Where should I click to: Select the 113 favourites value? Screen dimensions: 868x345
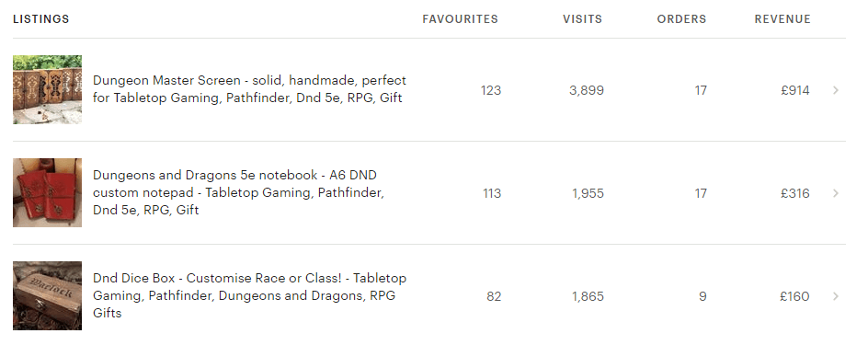pyautogui.click(x=492, y=193)
